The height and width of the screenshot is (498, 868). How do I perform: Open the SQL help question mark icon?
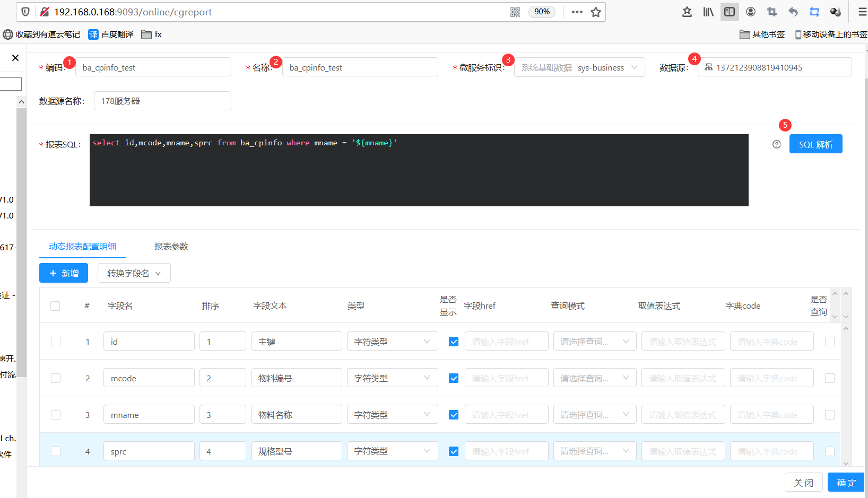777,144
